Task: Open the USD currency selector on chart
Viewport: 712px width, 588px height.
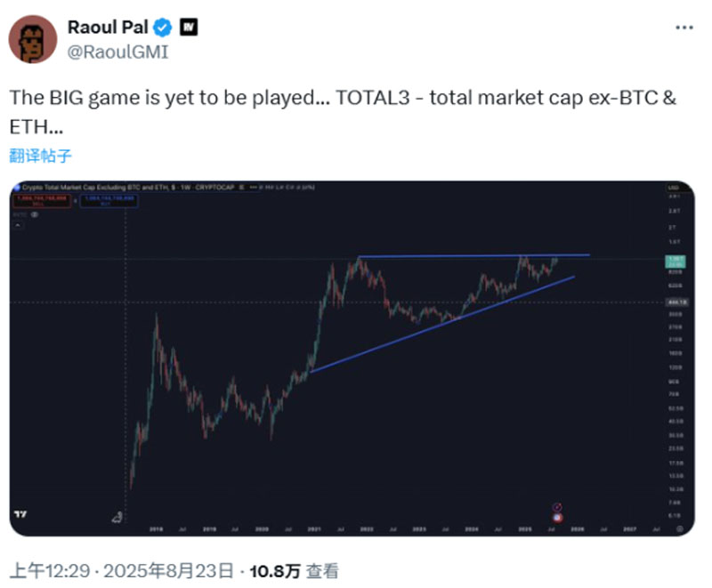Action: pyautogui.click(x=673, y=189)
